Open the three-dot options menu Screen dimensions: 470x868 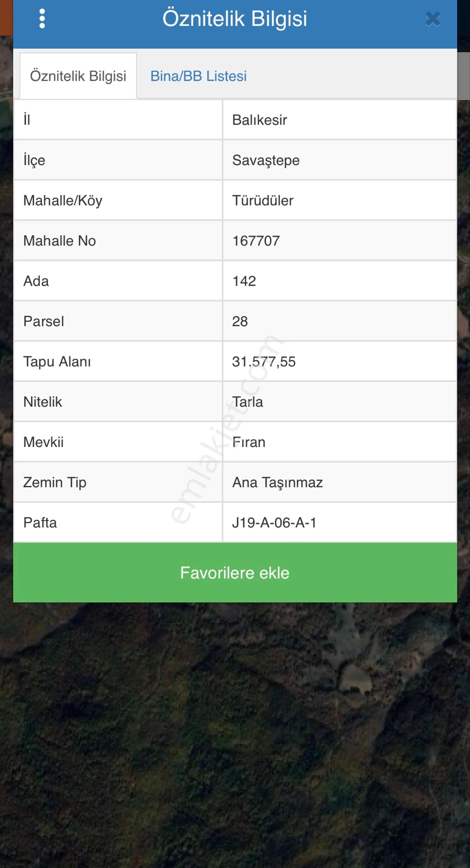[42, 18]
